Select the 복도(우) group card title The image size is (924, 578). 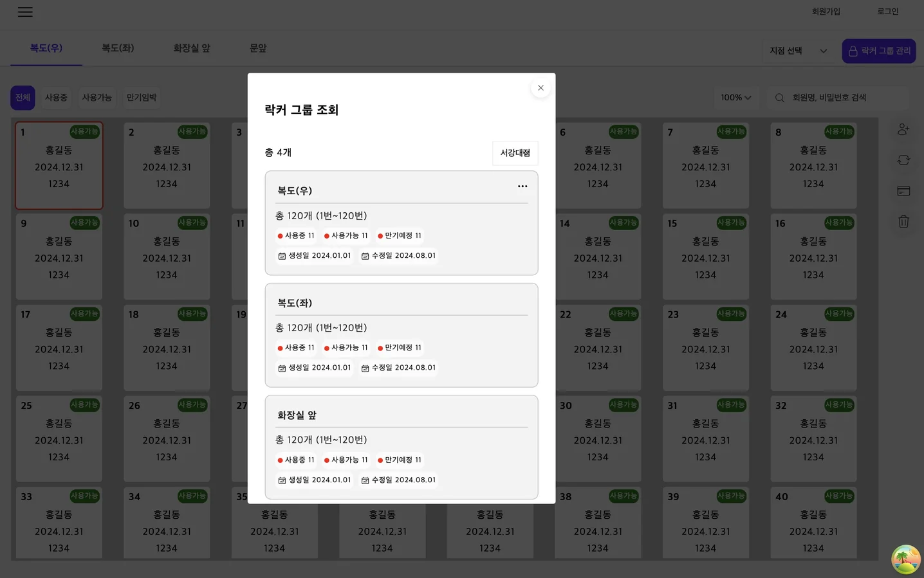[x=295, y=191]
